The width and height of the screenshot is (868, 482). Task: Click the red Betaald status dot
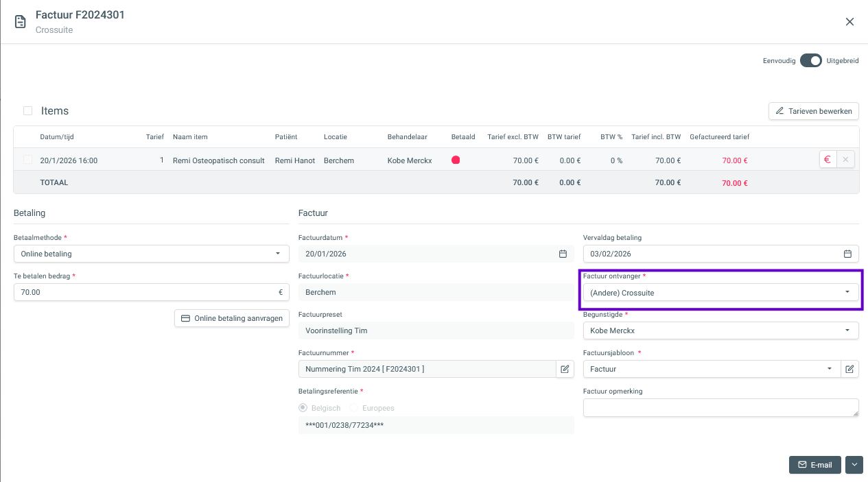[x=456, y=160]
